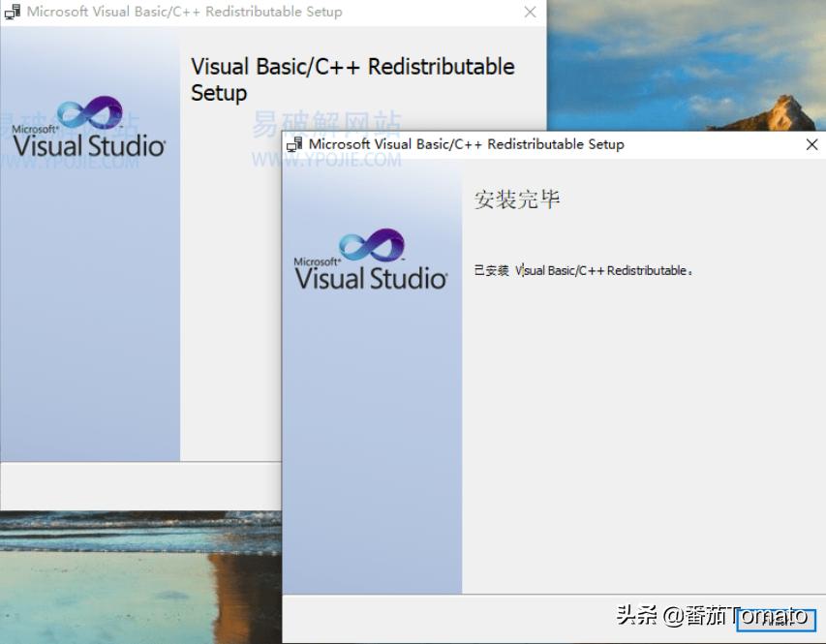Click the 'Visual Studio' wordmark in background window
826x644 pixels.
click(x=89, y=146)
